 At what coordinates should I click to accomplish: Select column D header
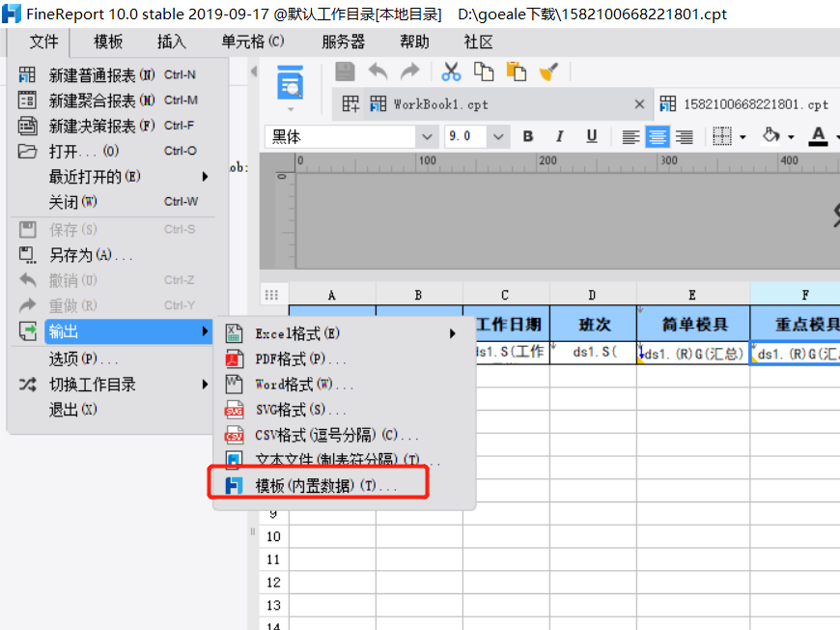(593, 295)
